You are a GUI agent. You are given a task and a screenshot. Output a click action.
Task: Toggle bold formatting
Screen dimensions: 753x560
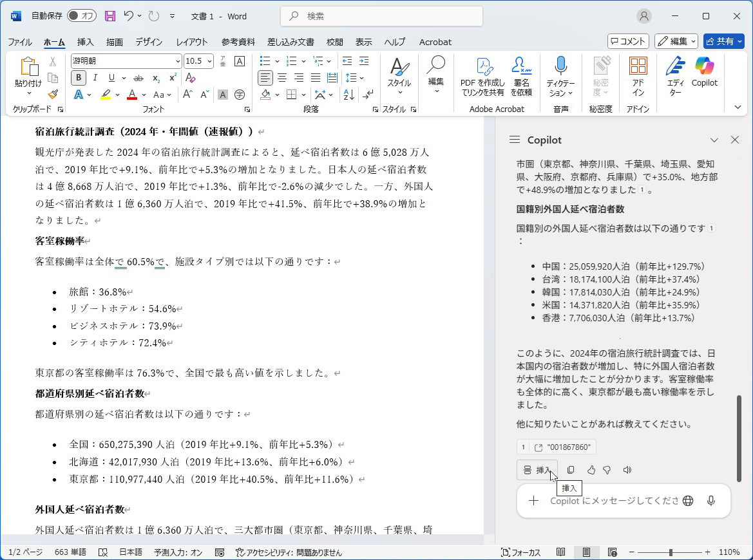(x=79, y=78)
